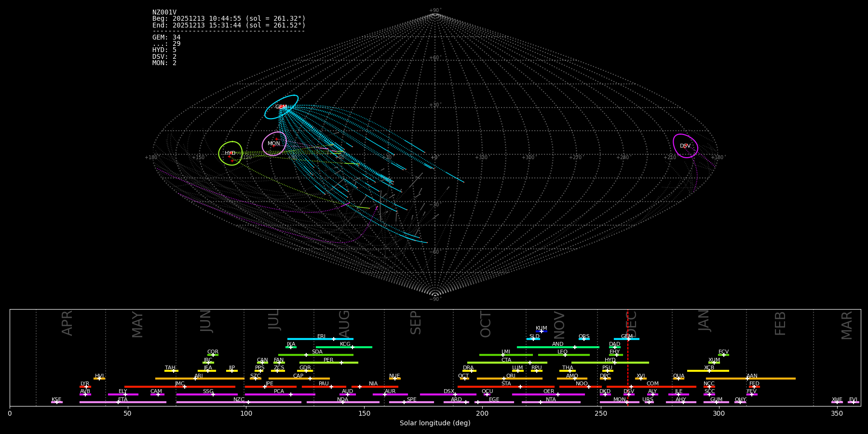Click the PER shower peak marker
868x434 pixels.
tap(341, 363)
